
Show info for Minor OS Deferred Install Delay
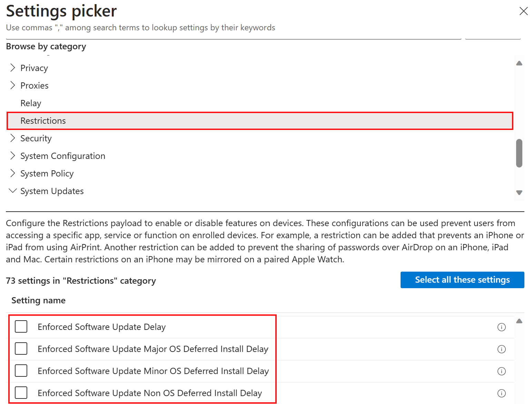coord(501,371)
